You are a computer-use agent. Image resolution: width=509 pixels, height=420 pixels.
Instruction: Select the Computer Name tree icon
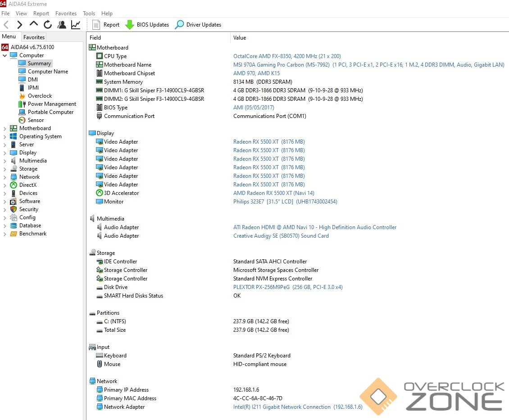(22, 72)
